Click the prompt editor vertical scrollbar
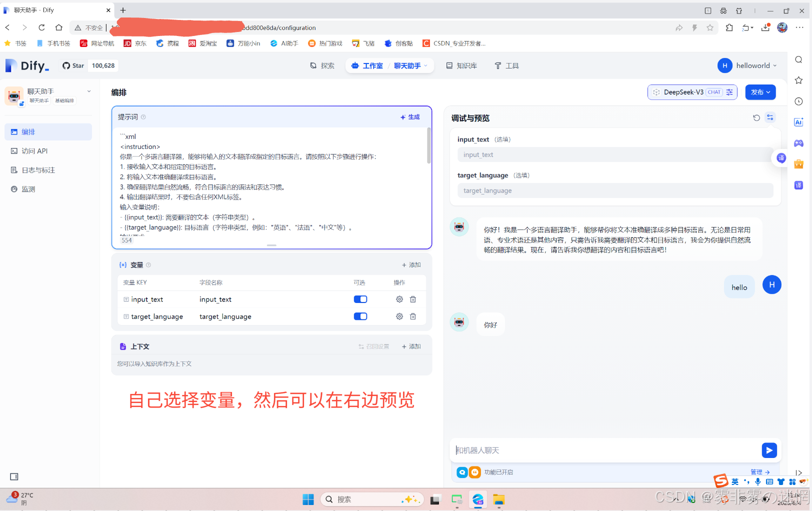812x511 pixels. (x=428, y=145)
